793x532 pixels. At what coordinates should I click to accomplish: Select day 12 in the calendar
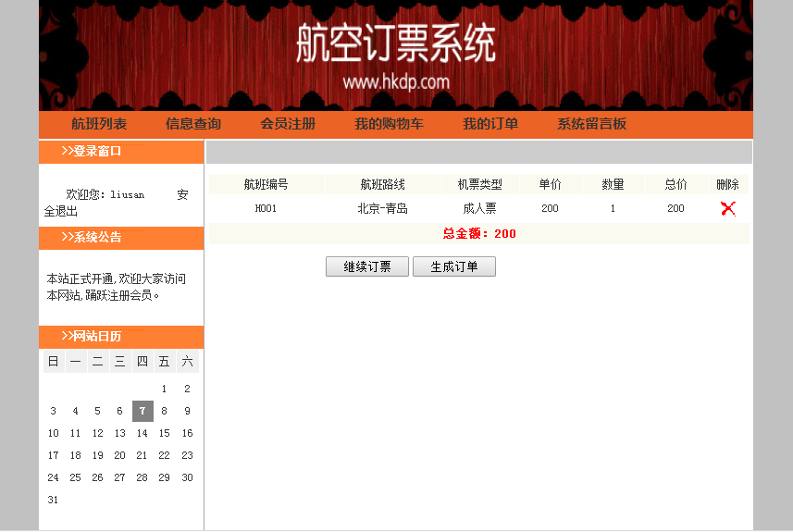pyautogui.click(x=97, y=433)
